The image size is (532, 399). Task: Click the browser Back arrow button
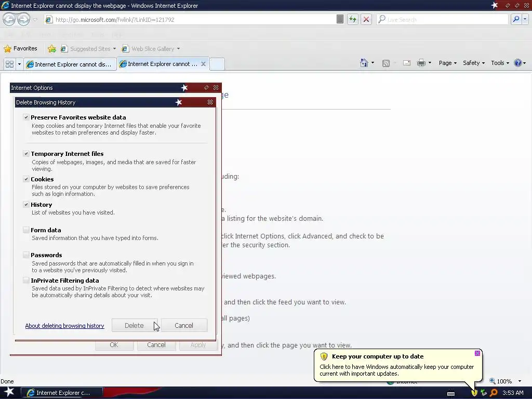pyautogui.click(x=9, y=19)
